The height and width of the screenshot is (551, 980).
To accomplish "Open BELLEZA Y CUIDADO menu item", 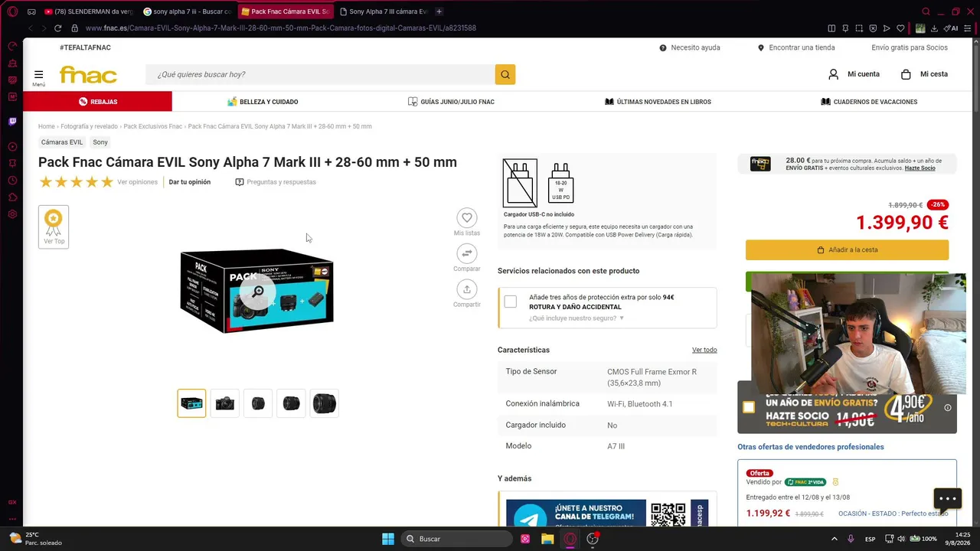I will tap(263, 102).
